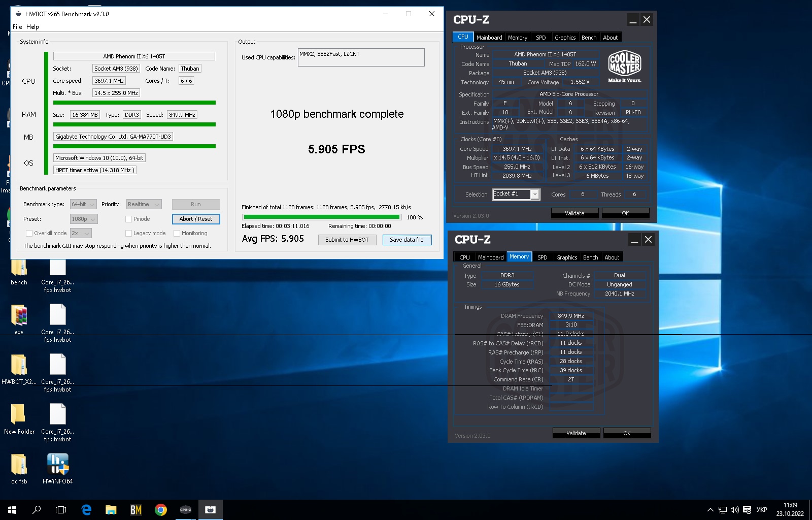Toggle the Pmode checkbox
This screenshot has height=520, width=812.
[128, 219]
